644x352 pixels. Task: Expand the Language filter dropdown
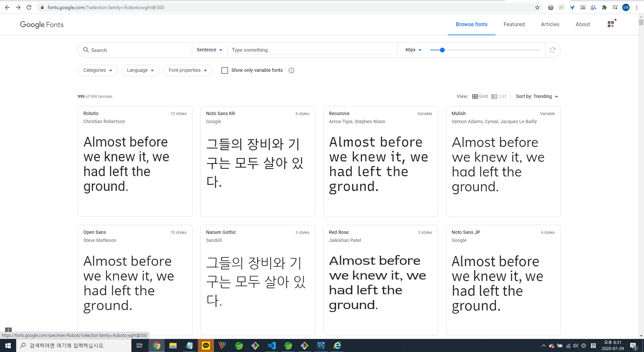tap(141, 70)
